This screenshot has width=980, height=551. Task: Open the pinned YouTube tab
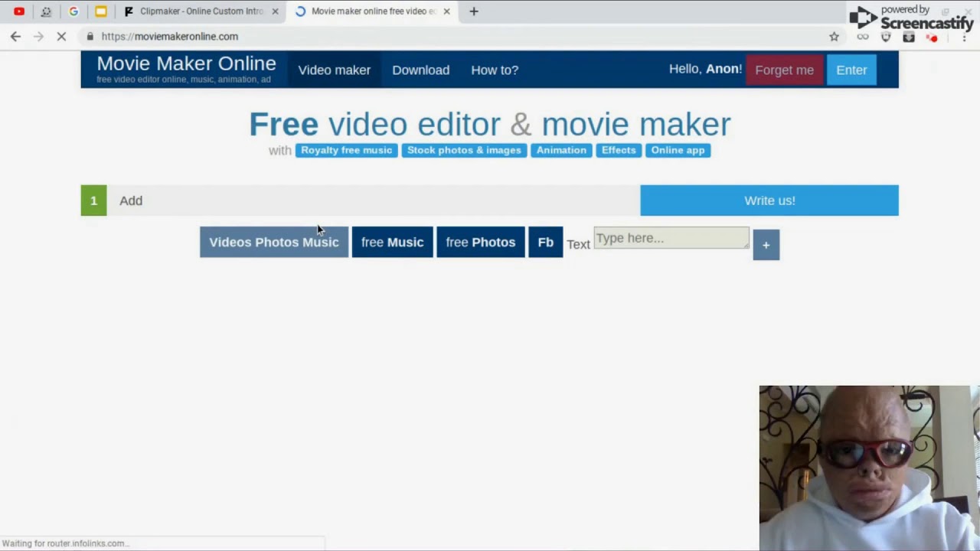pyautogui.click(x=19, y=11)
